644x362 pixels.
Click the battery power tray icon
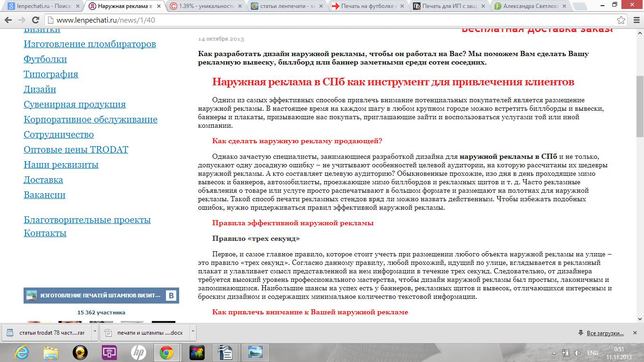point(566,353)
